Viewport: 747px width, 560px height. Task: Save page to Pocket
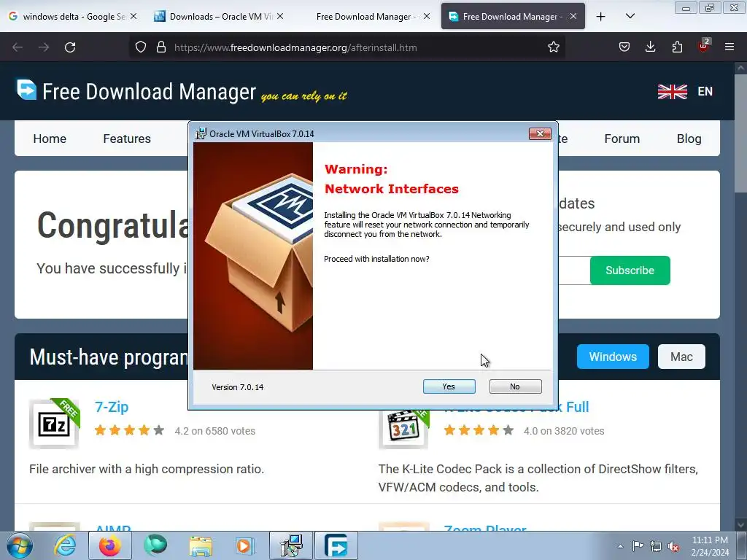point(624,47)
